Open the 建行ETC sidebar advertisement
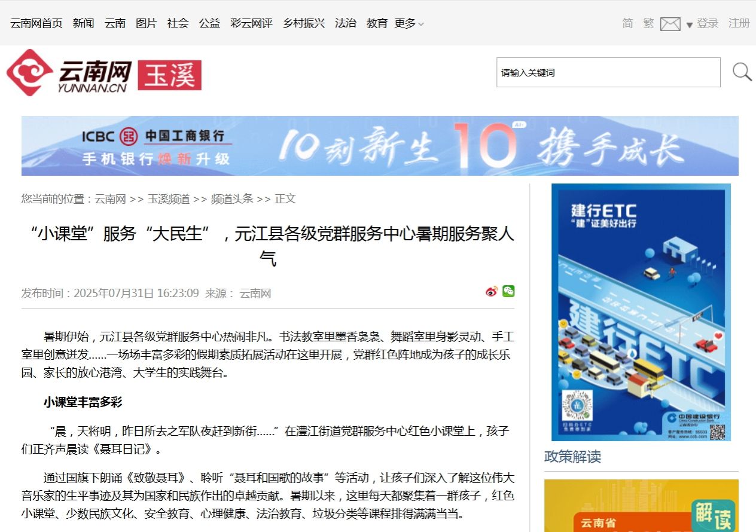Image resolution: width=756 pixels, height=532 pixels. (641, 312)
